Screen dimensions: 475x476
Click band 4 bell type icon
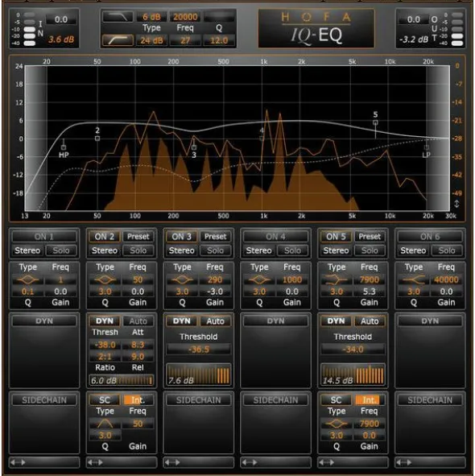(259, 279)
